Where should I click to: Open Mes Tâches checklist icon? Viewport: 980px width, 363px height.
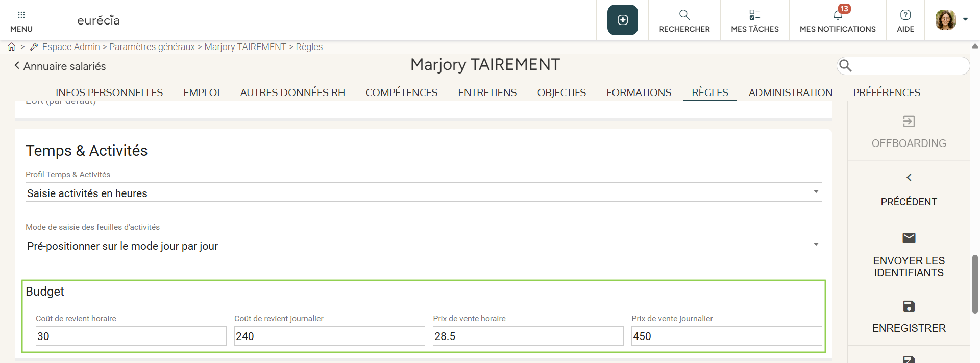coord(754,15)
